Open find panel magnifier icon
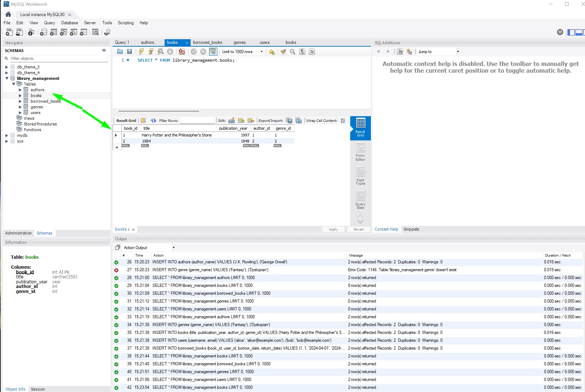Image resolution: width=585 pixels, height=392 pixels. point(292,52)
